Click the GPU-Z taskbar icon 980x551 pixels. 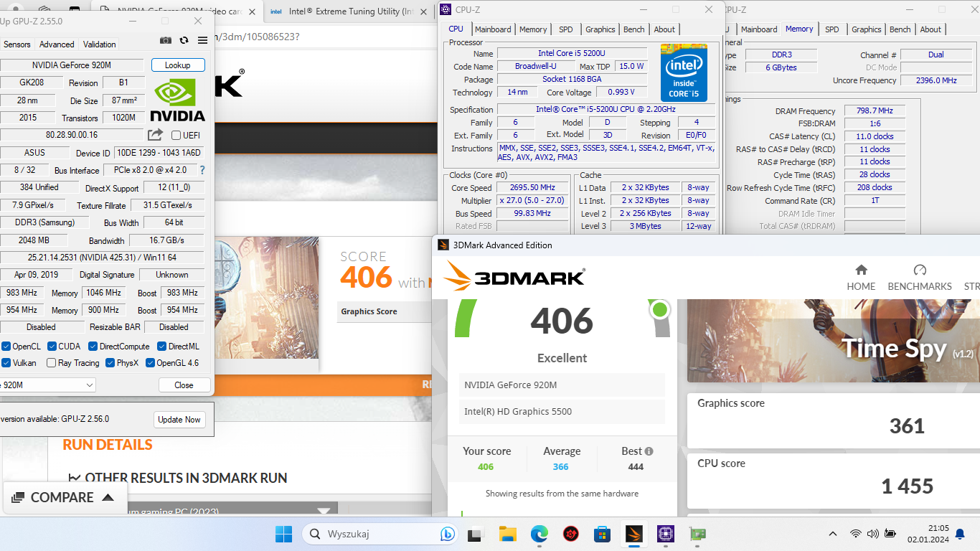tap(697, 534)
